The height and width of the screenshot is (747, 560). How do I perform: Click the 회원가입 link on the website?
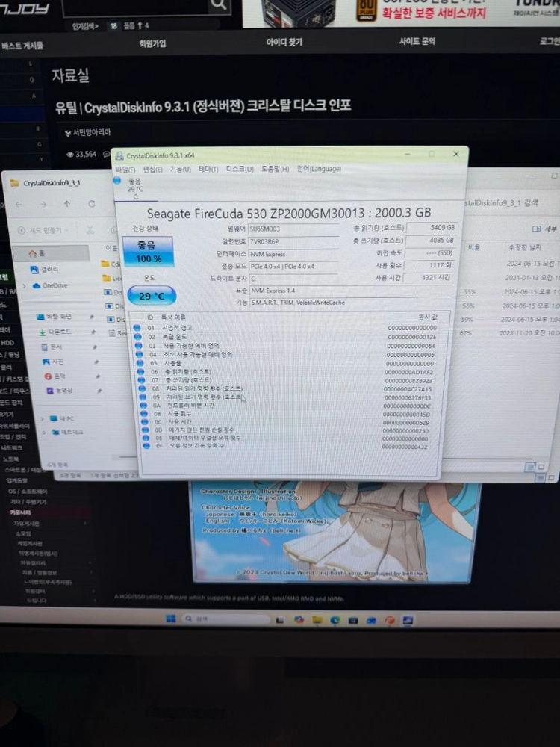tap(152, 43)
